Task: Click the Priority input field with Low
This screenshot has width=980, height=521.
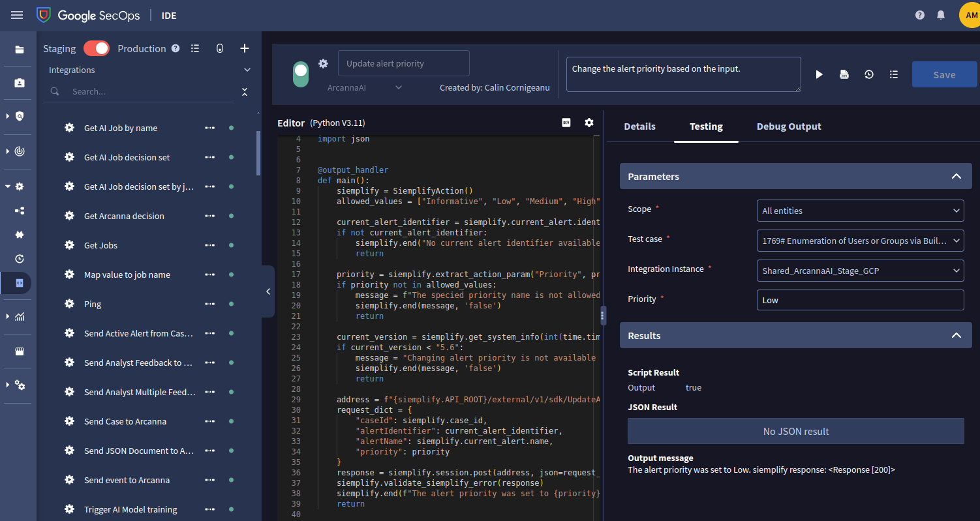Action: pos(860,300)
